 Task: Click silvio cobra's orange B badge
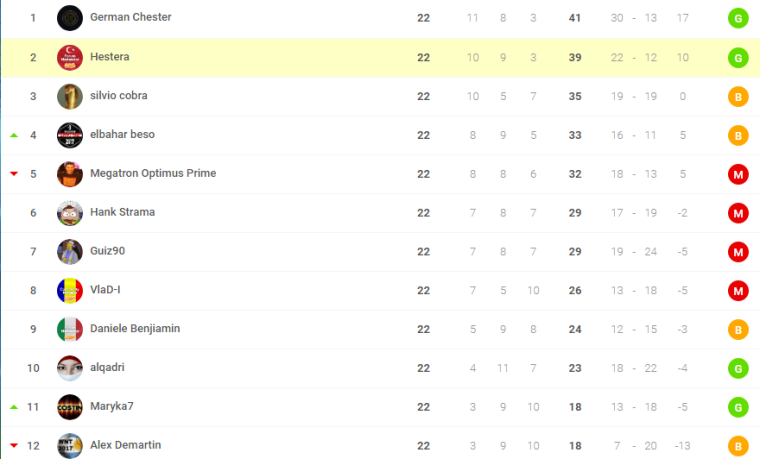click(738, 96)
